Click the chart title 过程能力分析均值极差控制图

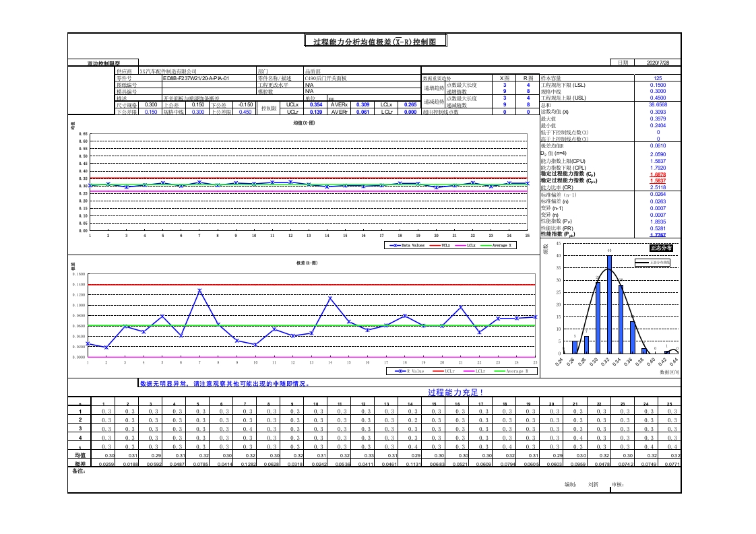[x=379, y=42]
